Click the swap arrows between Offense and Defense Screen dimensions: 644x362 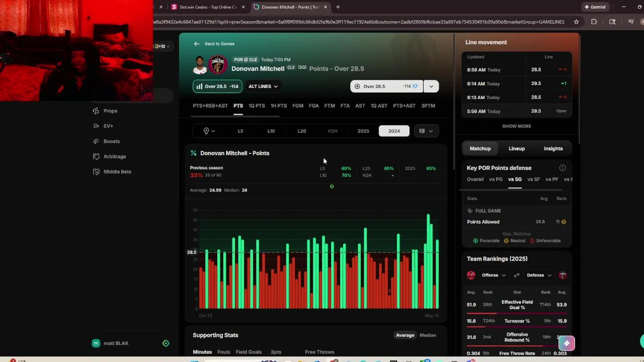(516, 275)
